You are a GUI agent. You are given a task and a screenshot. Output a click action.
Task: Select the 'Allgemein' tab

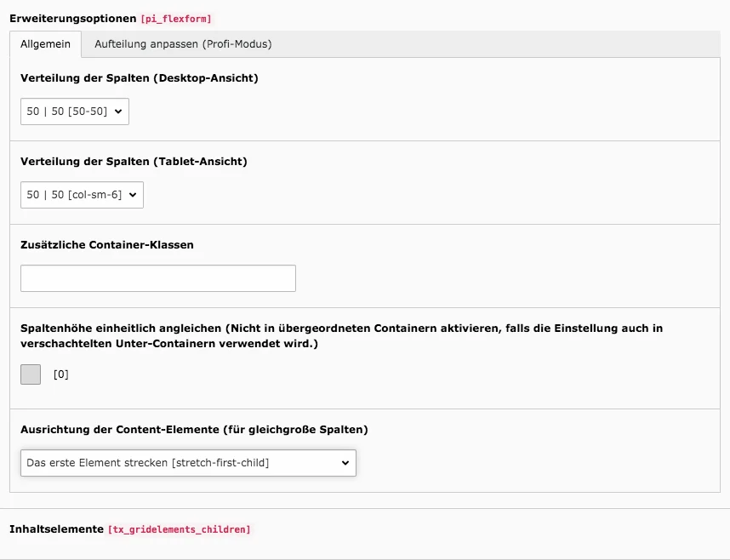point(45,43)
